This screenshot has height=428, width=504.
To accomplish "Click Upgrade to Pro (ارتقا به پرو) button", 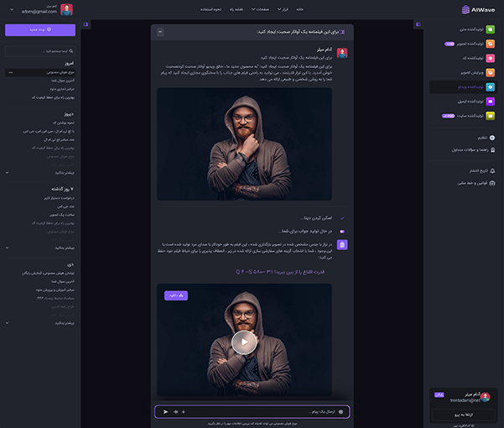I will [x=463, y=415].
